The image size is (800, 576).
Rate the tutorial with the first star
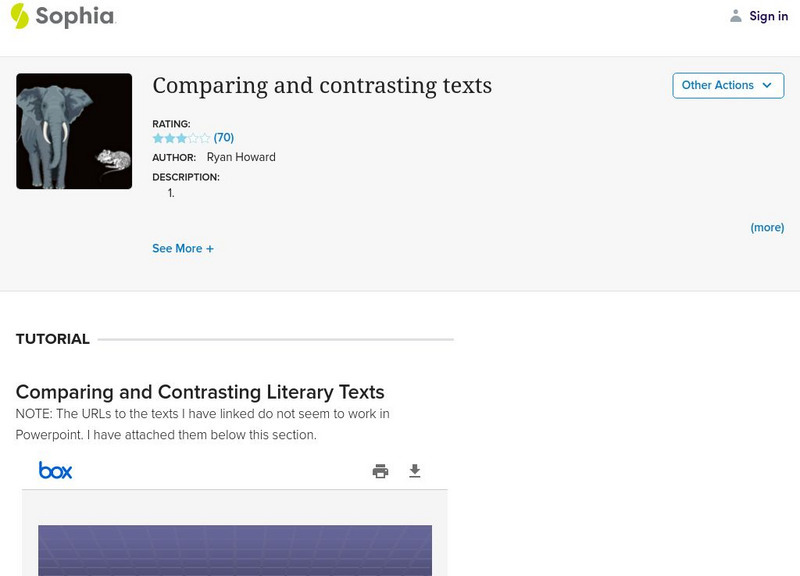[158, 138]
